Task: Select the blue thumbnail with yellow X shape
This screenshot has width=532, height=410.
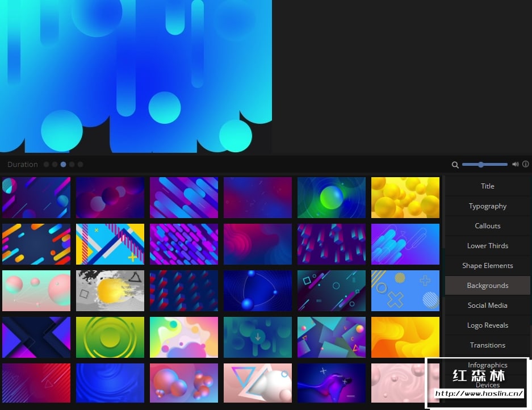Action: click(x=405, y=291)
